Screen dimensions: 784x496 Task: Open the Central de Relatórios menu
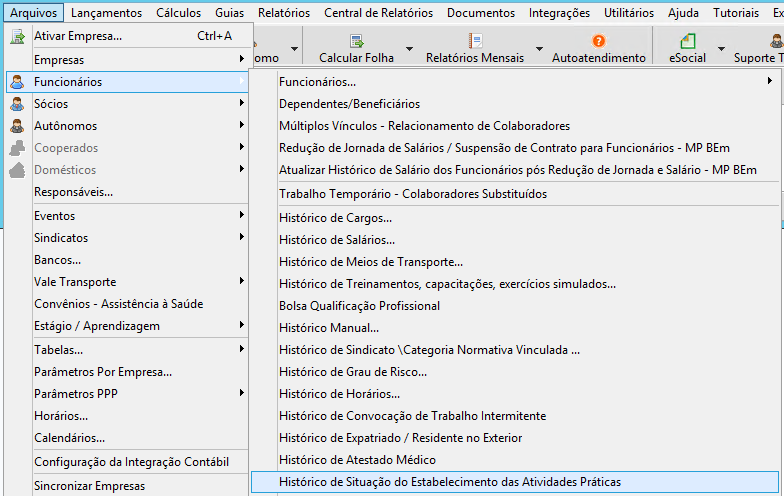pos(378,12)
